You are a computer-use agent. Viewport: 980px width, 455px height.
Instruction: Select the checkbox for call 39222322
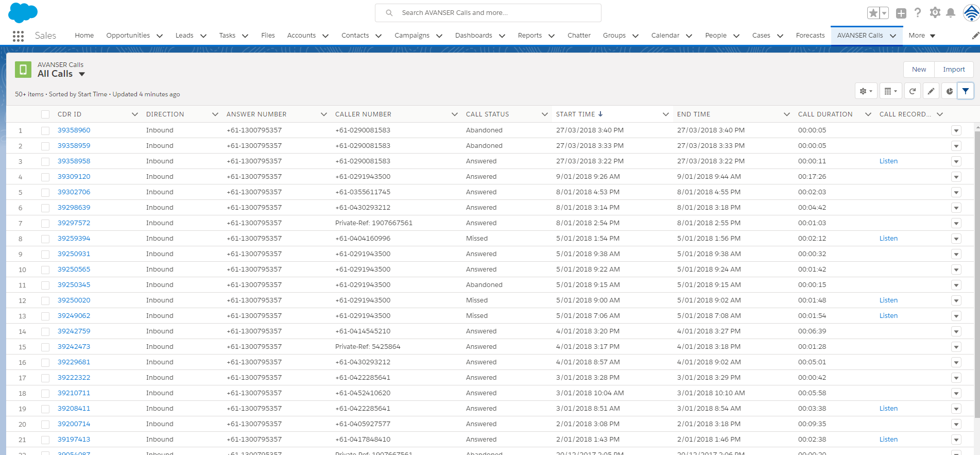click(45, 378)
